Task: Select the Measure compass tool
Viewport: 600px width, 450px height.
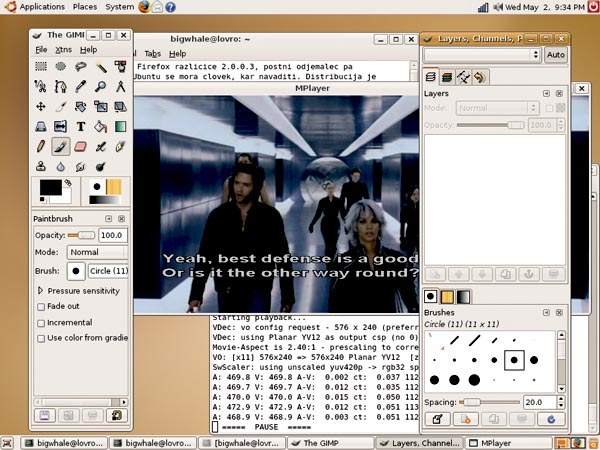Action: (x=121, y=86)
